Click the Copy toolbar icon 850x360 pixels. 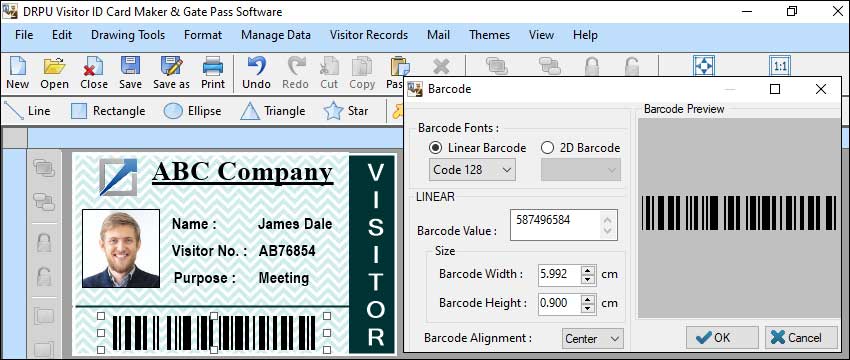(362, 73)
